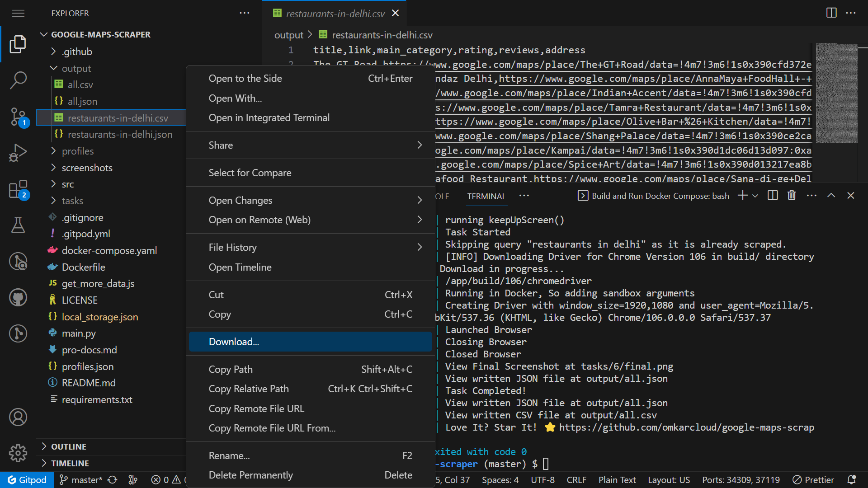Select Open in Integrated Terminal option
This screenshot has width=868, height=488.
coord(269,117)
